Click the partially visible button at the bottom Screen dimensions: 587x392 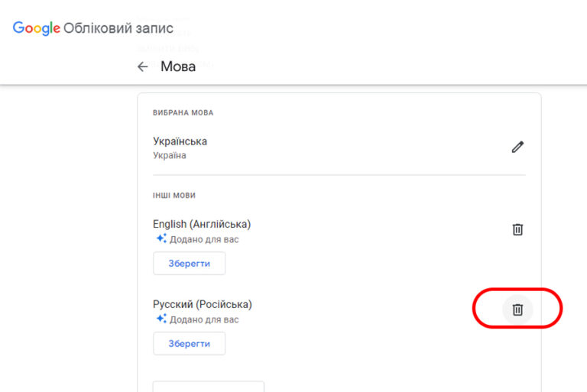coord(209,387)
